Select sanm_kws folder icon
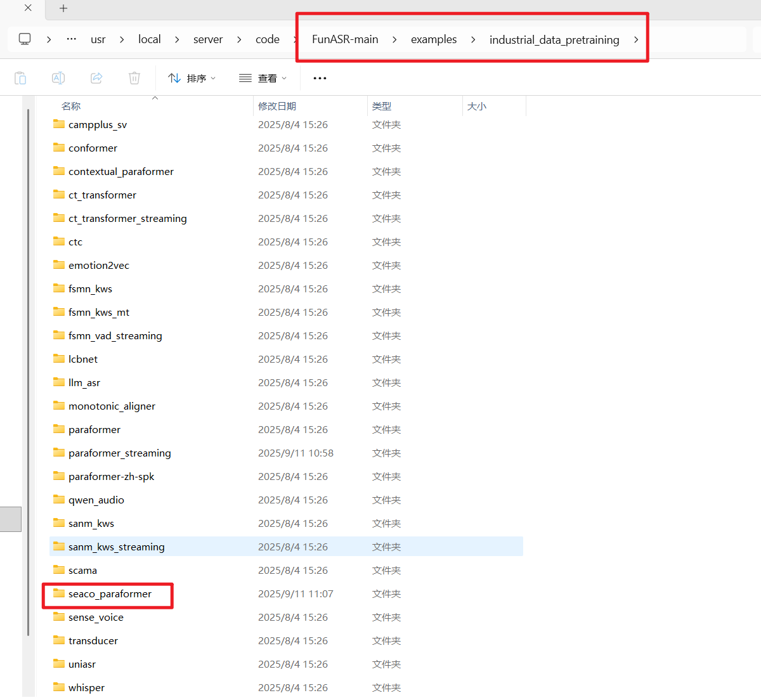Screen dimensions: 761x700 coord(59,523)
